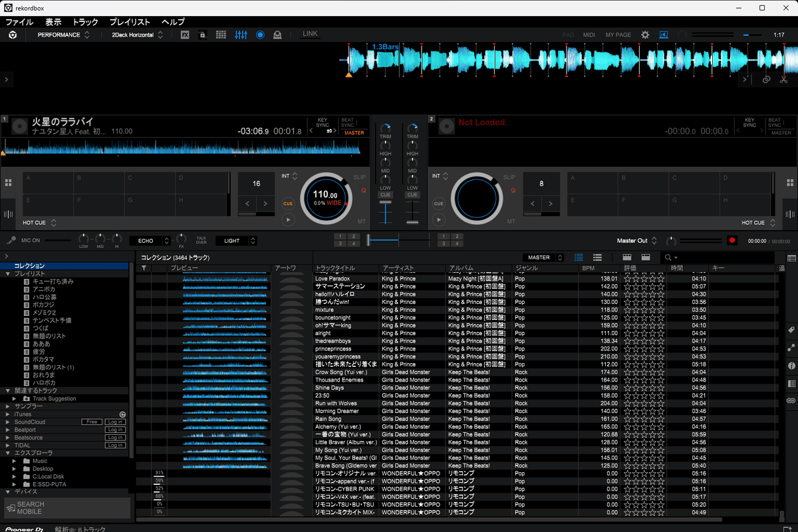Image resolution: width=798 pixels, height=532 pixels.
Task: Click the blue audio computer icon
Action: tap(664, 35)
